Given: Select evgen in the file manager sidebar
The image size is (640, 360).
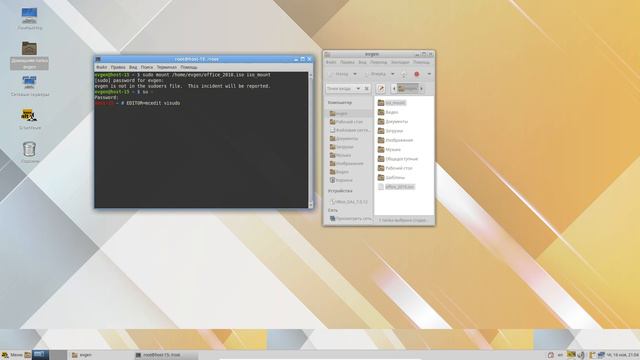Looking at the screenshot, I should [x=349, y=113].
